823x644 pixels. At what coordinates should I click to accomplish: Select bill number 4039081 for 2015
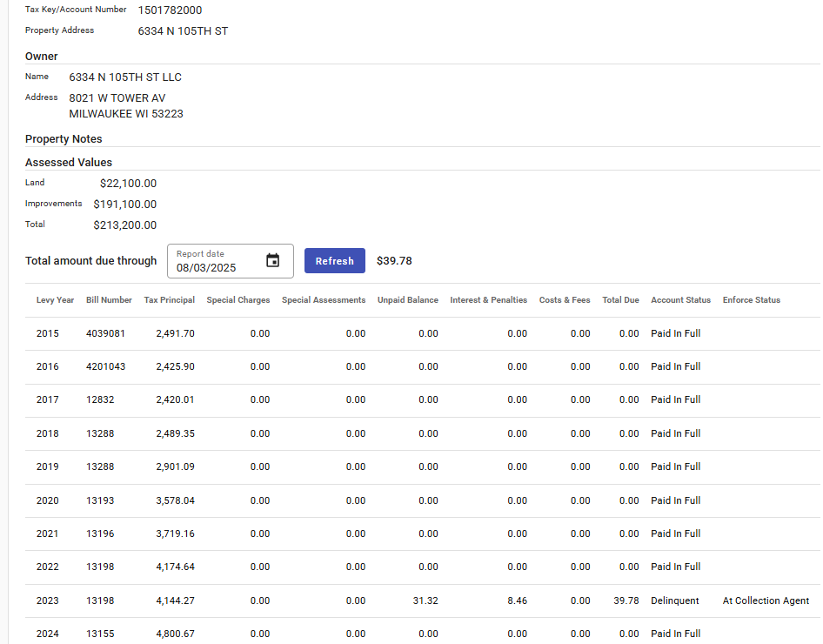[105, 333]
